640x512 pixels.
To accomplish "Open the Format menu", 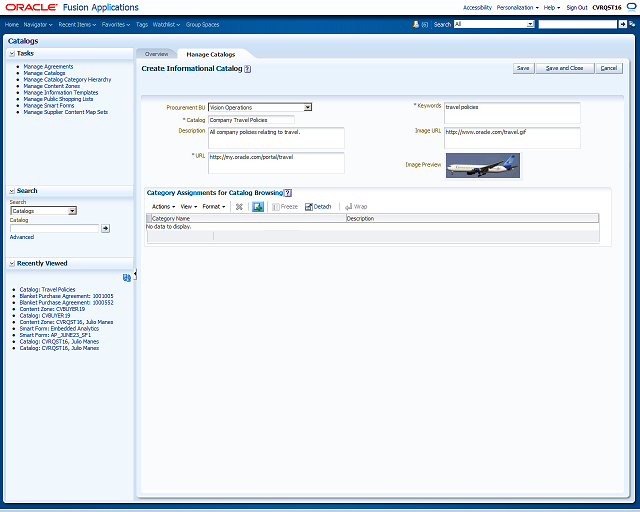I will click(214, 207).
